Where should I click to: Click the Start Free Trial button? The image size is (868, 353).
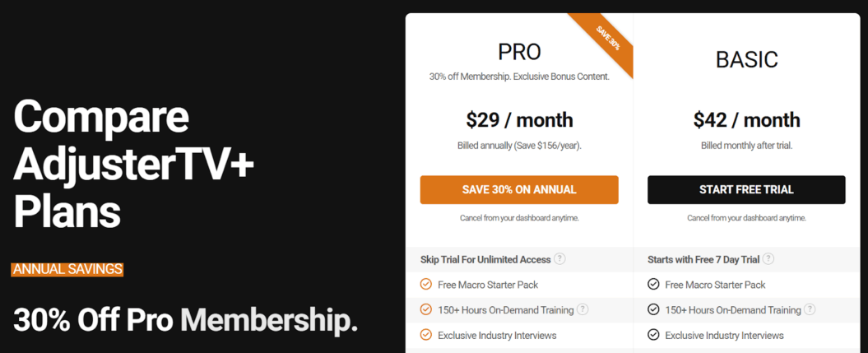pyautogui.click(x=746, y=190)
